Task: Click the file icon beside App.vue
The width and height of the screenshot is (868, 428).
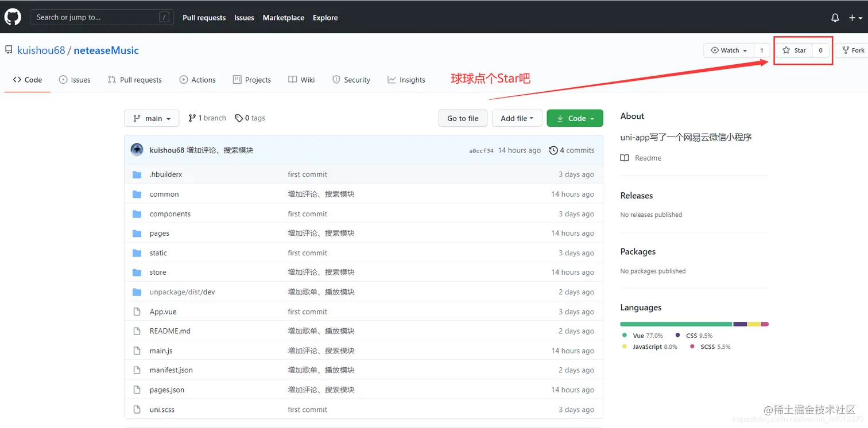Action: (137, 312)
